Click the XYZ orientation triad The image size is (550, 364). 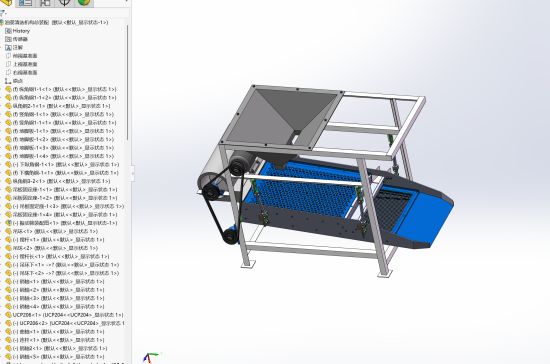pyautogui.click(x=151, y=358)
